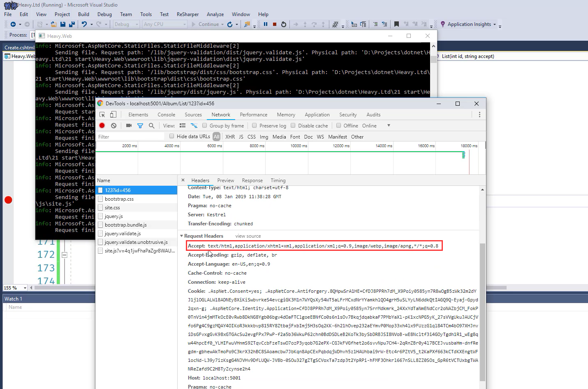The image size is (588, 389).
Task: Collapse the code block at line 172
Action: (x=64, y=255)
